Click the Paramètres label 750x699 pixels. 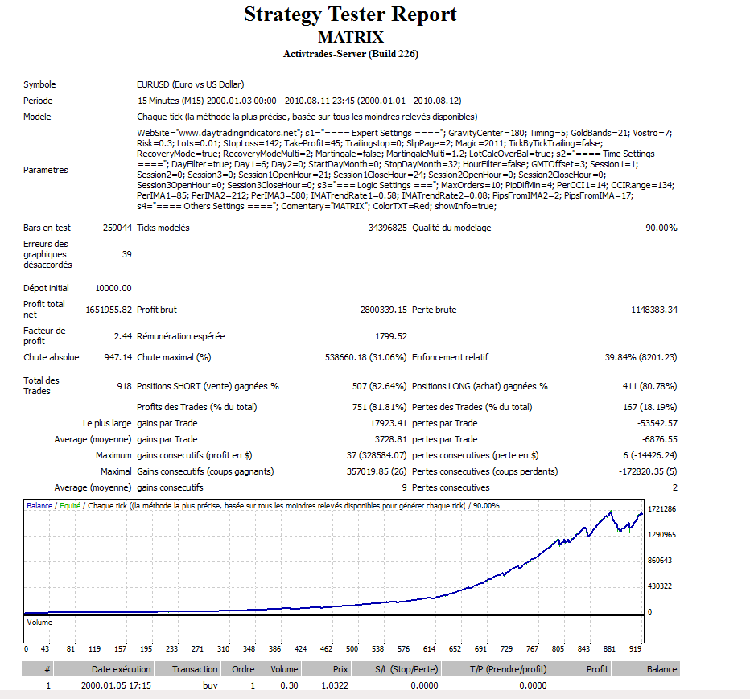point(45,170)
